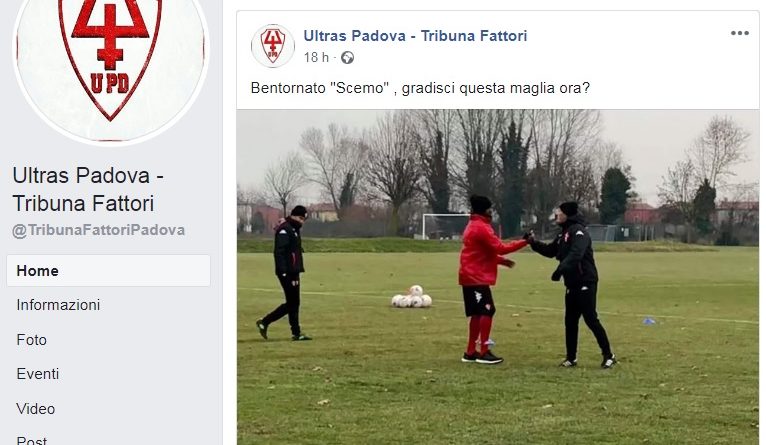Click the player in red jacket in photo
This screenshot has height=445, width=766.
click(484, 279)
